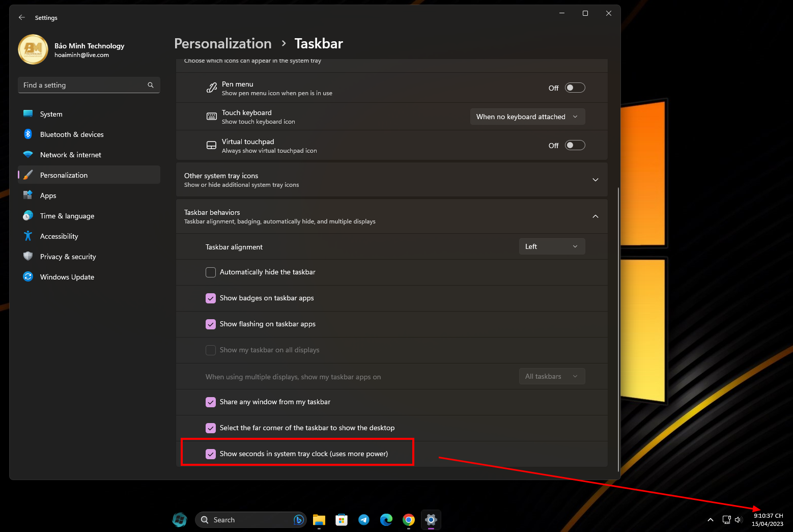Image resolution: width=793 pixels, height=532 pixels.
Task: Click the search magnifier icon in Find a setting
Action: [151, 85]
